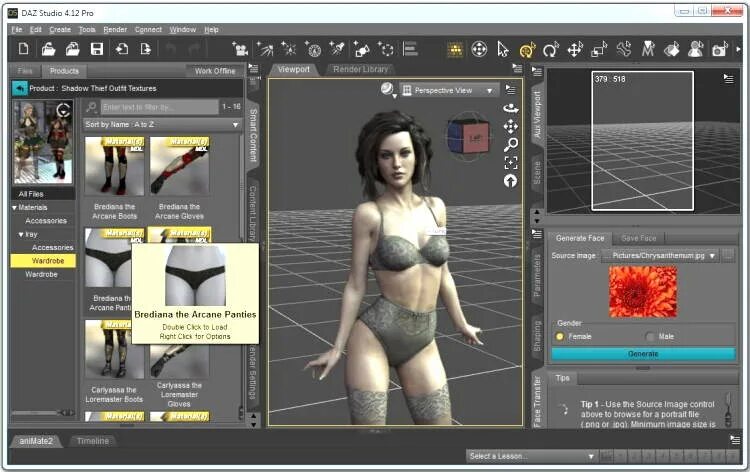This screenshot has width=750, height=472.
Task: Open the Aux Viewport options menu icon
Action: [728, 79]
